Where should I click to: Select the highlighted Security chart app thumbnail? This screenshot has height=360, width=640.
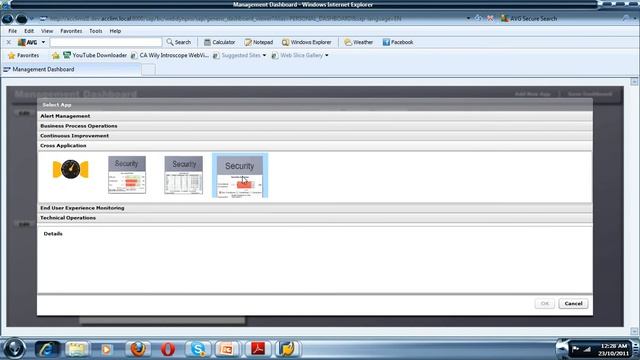pos(240,176)
